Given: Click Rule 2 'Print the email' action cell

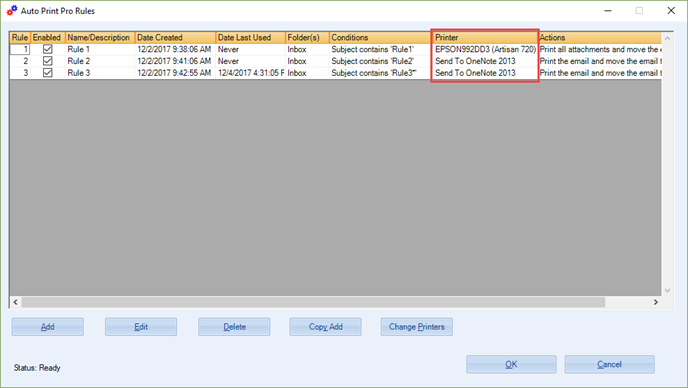Looking at the screenshot, I should click(600, 61).
